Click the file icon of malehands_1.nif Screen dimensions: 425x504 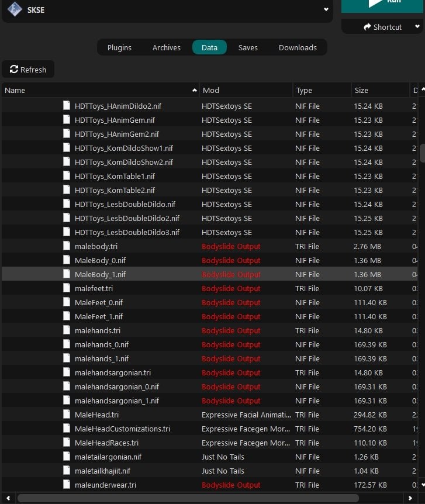pos(67,358)
